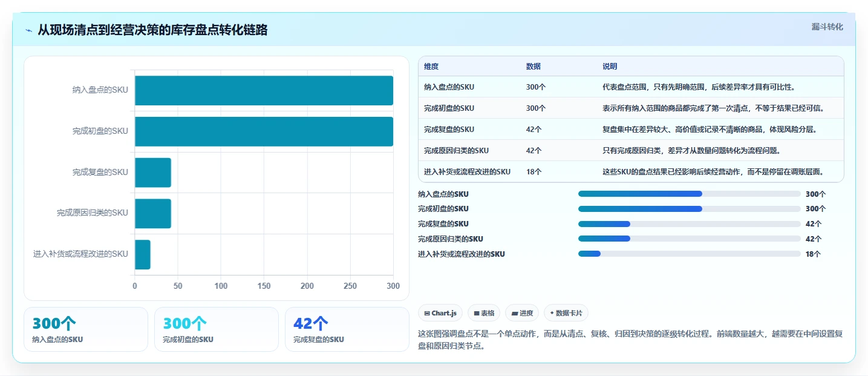Click the summary paragraph starting 这张图强调盘点

click(630, 340)
